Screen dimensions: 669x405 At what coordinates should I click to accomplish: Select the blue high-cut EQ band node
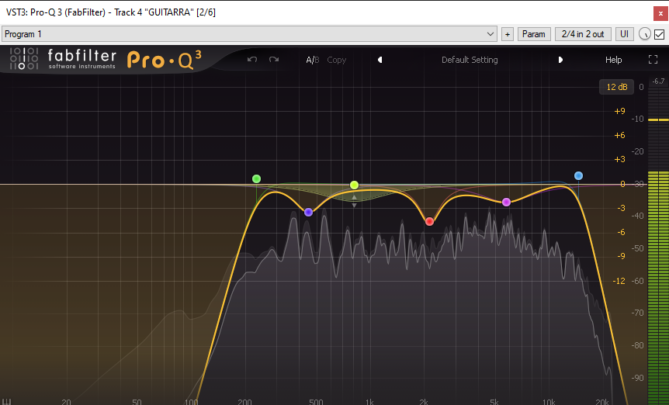578,176
